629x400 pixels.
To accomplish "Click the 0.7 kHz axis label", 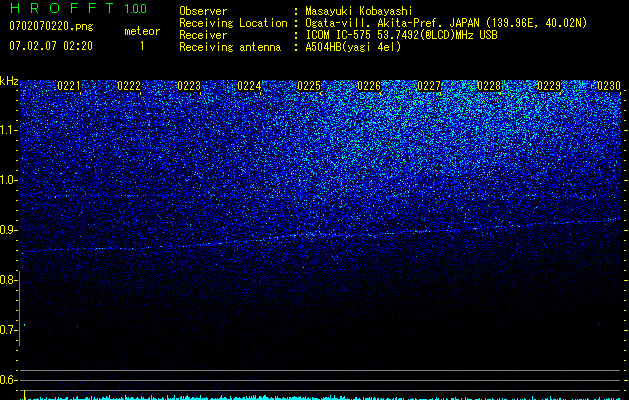I will click(9, 330).
